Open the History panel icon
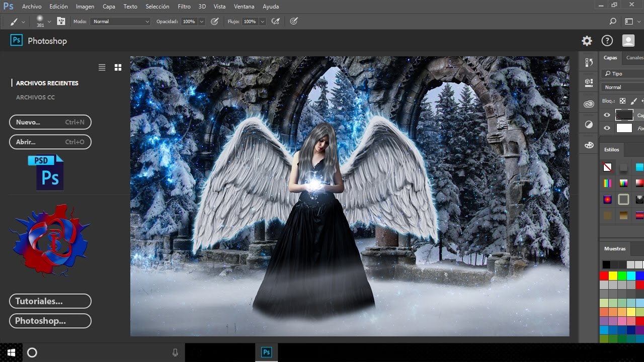Viewport: 644px width, 362px height. pos(589,62)
